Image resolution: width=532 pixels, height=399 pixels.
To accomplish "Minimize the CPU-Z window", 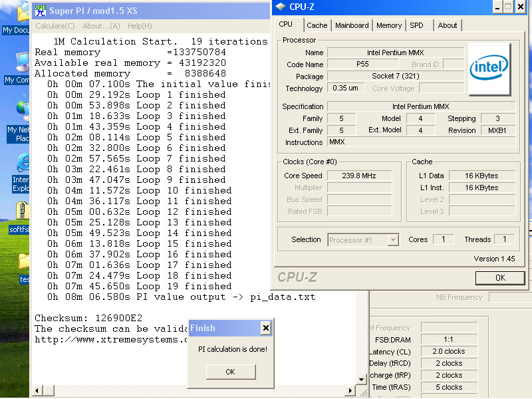I will (x=497, y=7).
